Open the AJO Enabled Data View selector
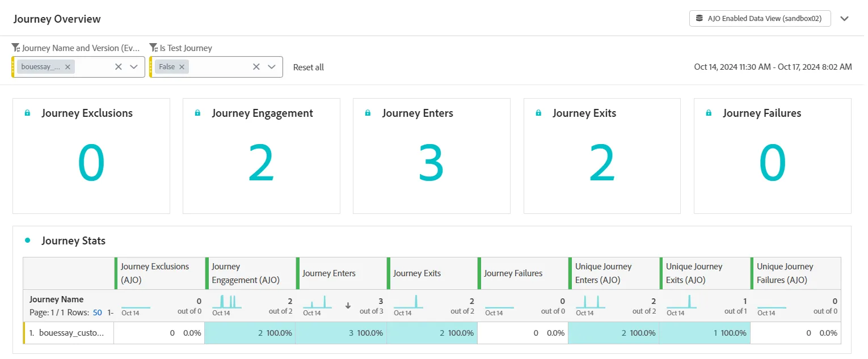This screenshot has width=868, height=359. pyautogui.click(x=760, y=19)
